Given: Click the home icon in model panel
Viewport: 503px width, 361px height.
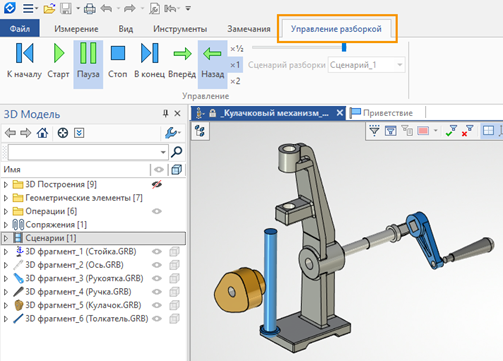Looking at the screenshot, I should pyautogui.click(x=42, y=133).
